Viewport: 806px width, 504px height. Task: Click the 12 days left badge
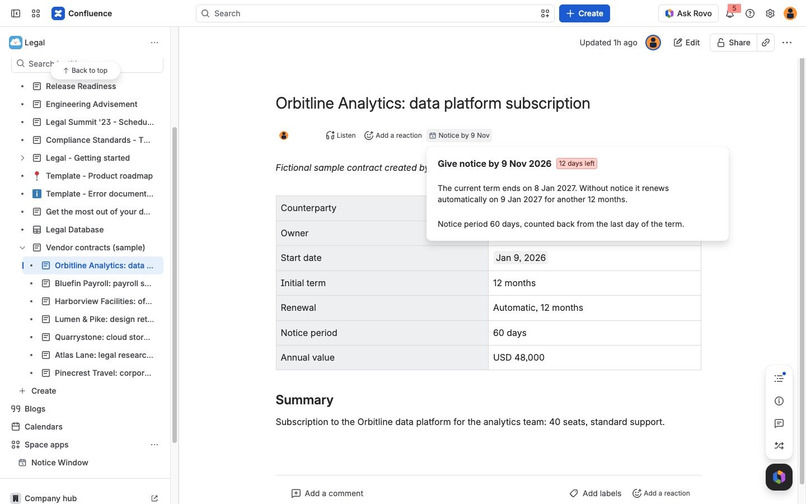coord(577,164)
